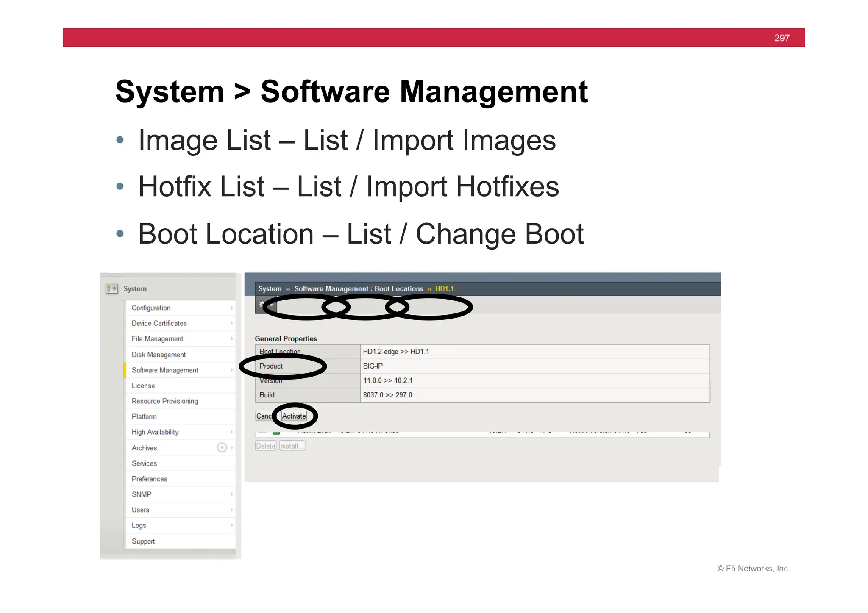Expand the Archives submenu arrow

[x=232, y=448]
